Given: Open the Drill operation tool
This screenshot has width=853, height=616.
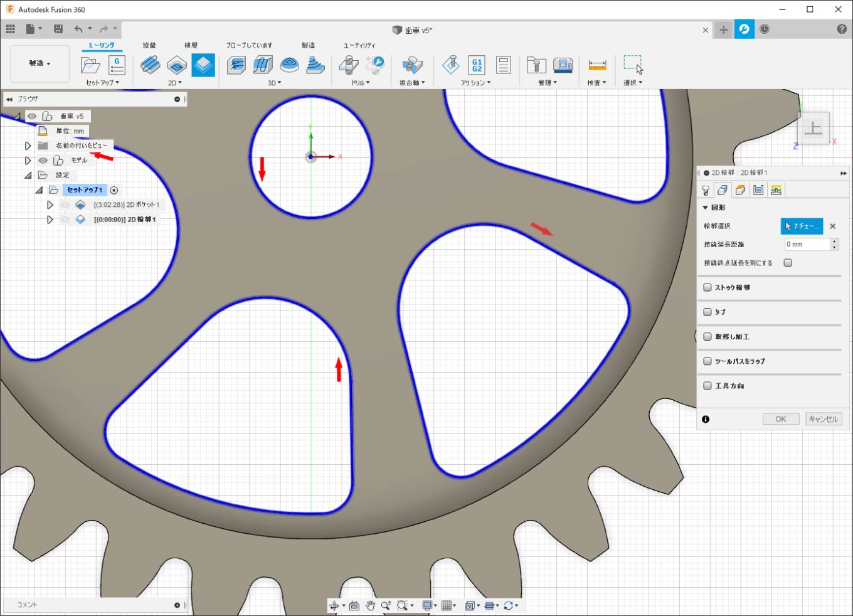Looking at the screenshot, I should click(x=349, y=65).
